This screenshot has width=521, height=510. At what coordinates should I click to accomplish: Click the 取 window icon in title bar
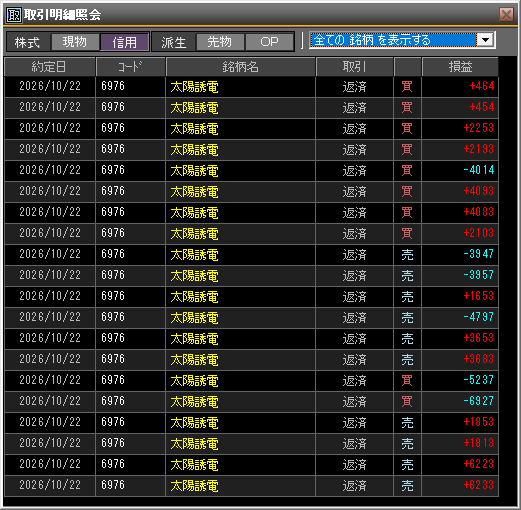click(x=14, y=15)
